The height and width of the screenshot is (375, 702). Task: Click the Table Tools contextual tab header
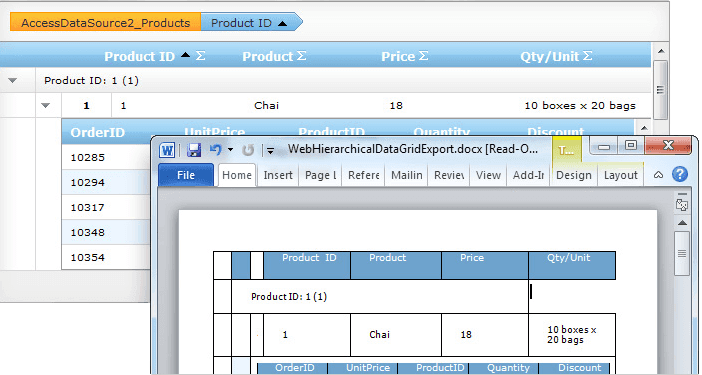567,150
